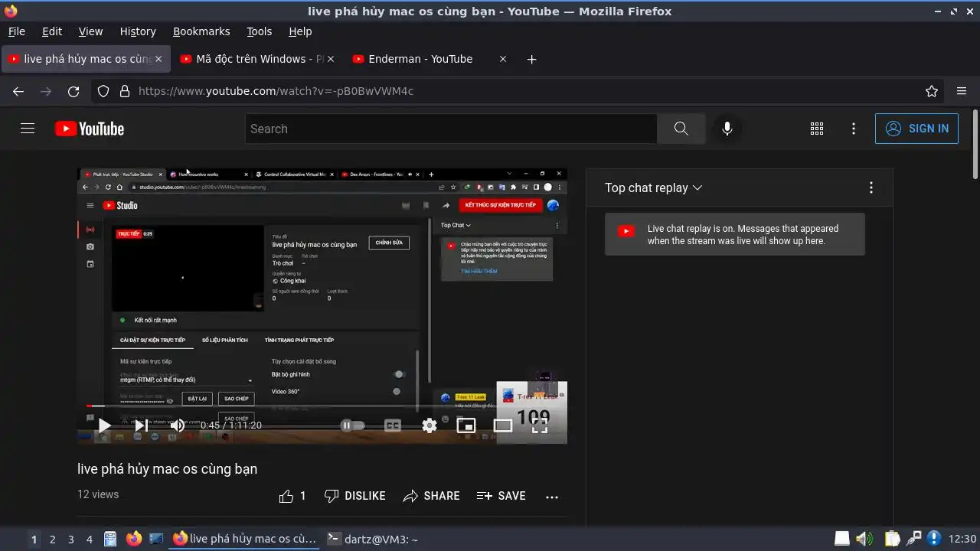Click the page vertical scrollbar
Screen dimensions: 980x551
[x=975, y=145]
